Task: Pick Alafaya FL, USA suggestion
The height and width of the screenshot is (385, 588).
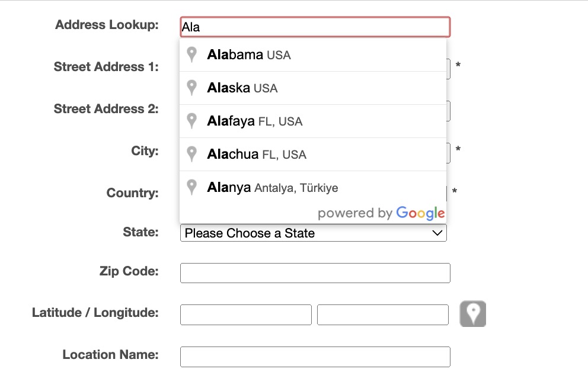Action: click(255, 121)
